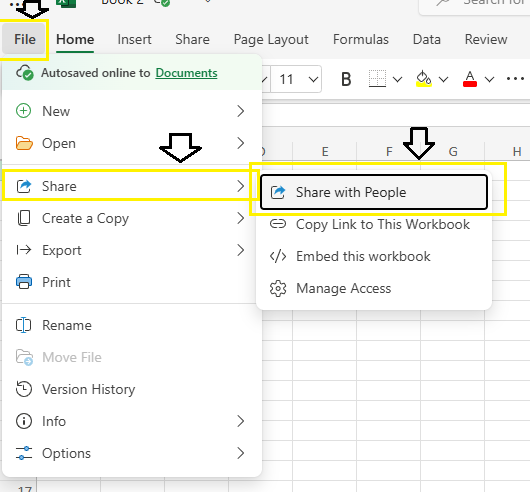
Task: Expand the Export submenu chevron
Action: [x=241, y=250]
